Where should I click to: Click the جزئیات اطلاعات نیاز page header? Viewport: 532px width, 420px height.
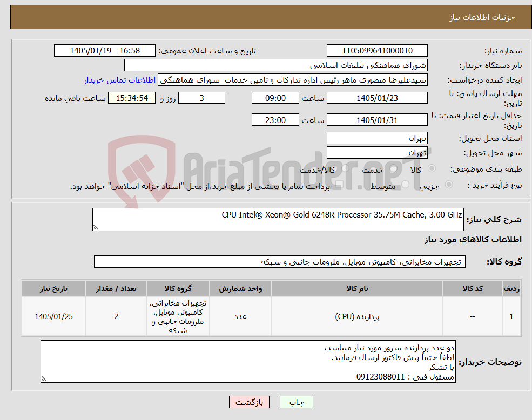482,17
